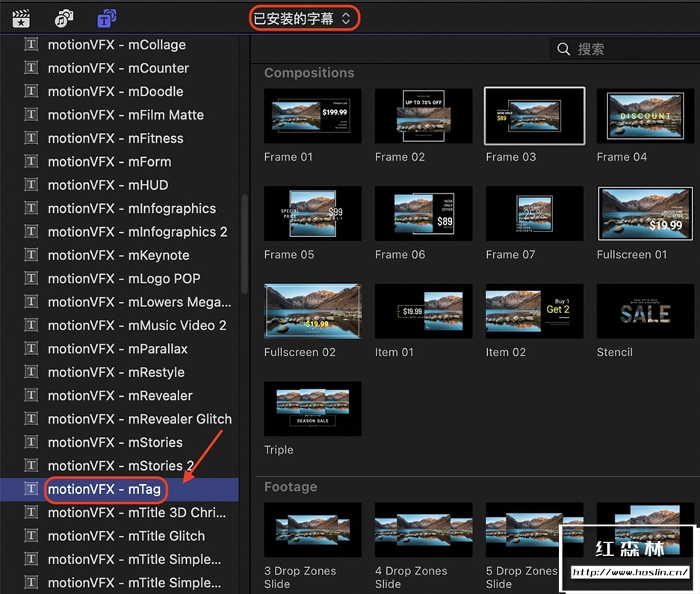Click the Footage section header
This screenshot has width=700, height=594.
[291, 487]
